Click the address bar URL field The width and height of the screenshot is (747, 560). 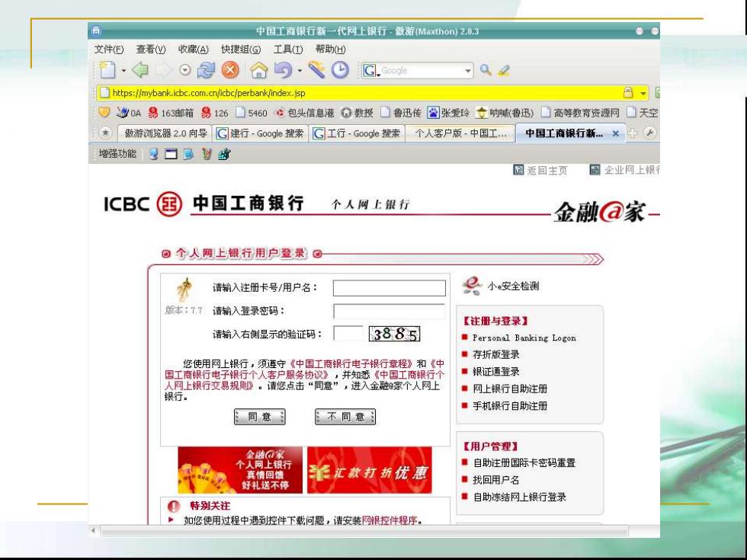click(x=360, y=93)
